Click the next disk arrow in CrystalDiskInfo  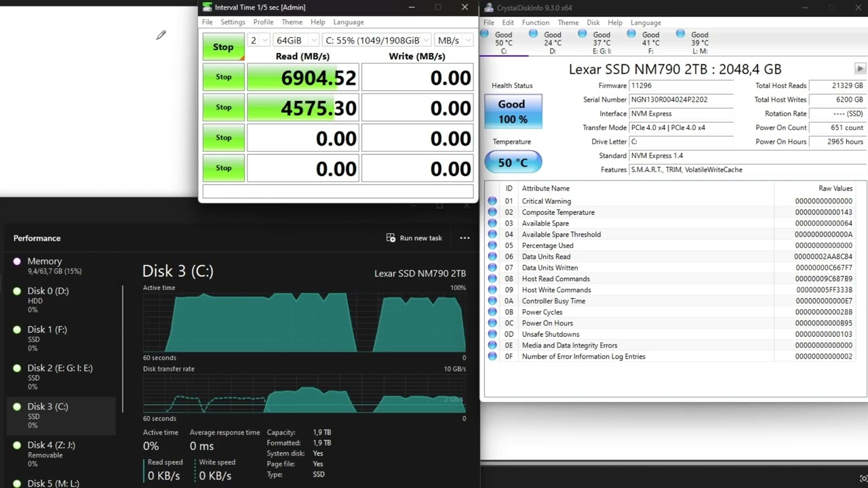coord(860,68)
